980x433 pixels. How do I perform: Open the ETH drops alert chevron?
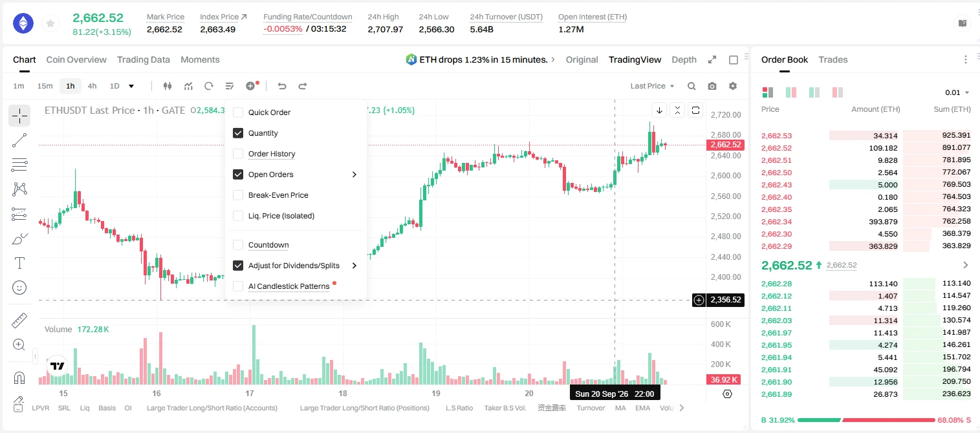point(552,59)
